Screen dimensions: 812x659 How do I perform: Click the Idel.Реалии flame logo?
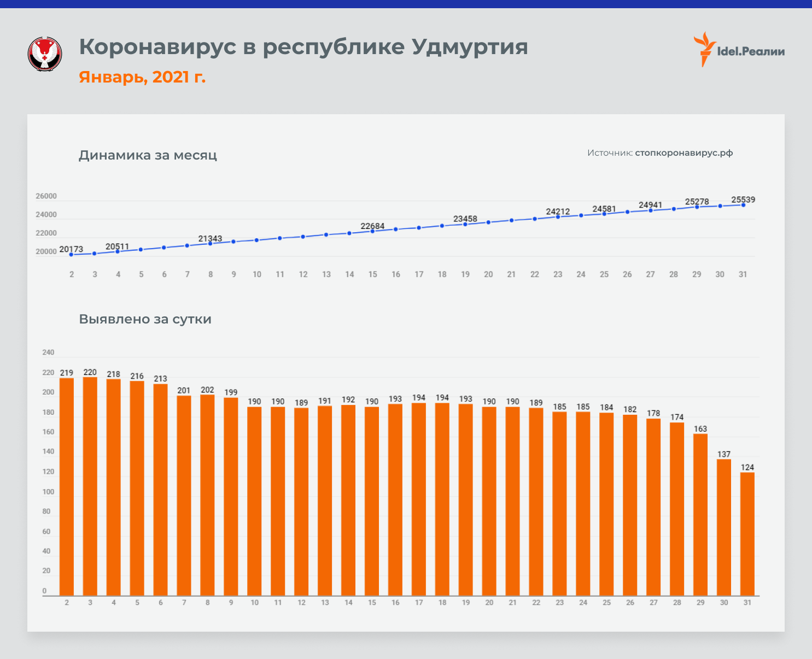(704, 49)
